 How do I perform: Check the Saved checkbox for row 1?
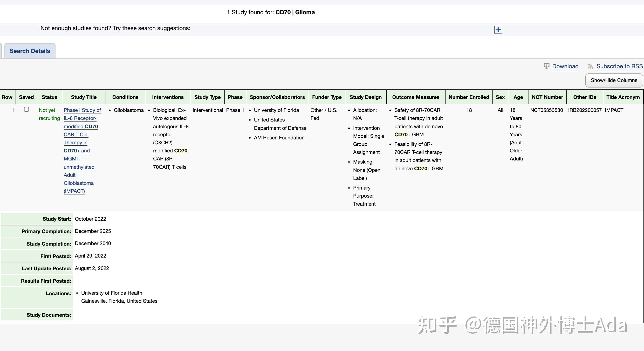[x=26, y=110]
